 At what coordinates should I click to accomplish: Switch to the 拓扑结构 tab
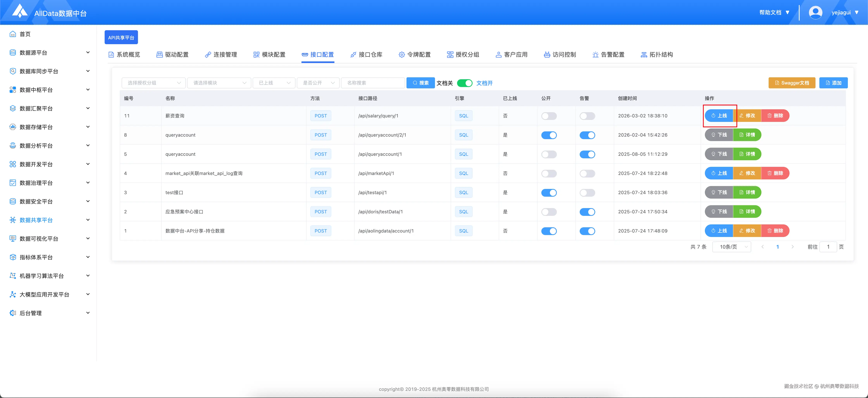coord(656,55)
